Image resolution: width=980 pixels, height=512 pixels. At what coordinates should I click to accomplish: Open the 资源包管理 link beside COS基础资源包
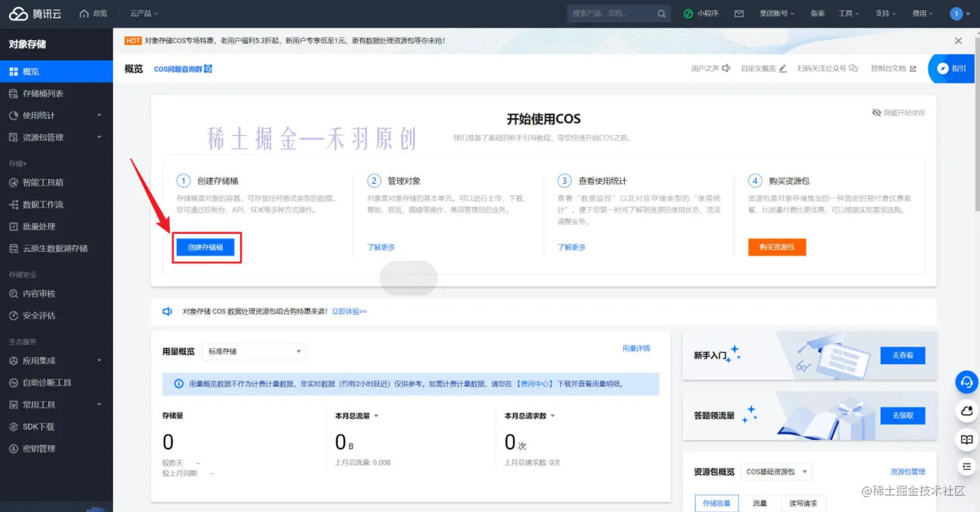pyautogui.click(x=908, y=472)
